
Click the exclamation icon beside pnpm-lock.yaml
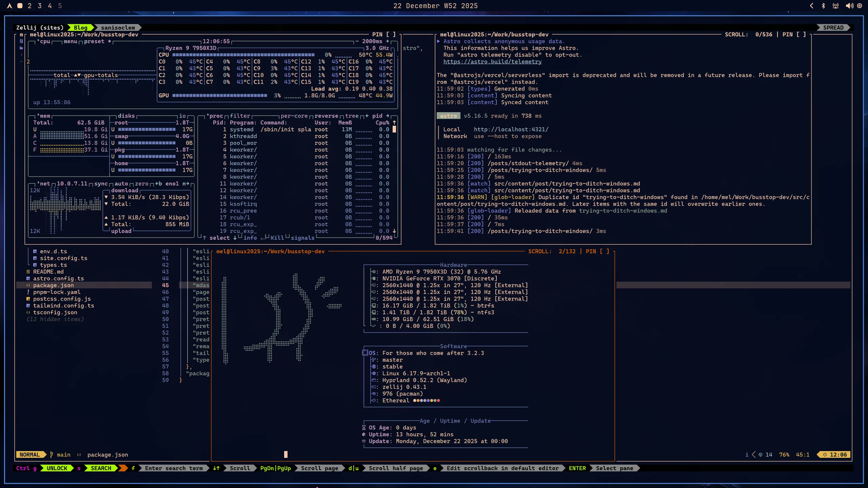coord(28,292)
